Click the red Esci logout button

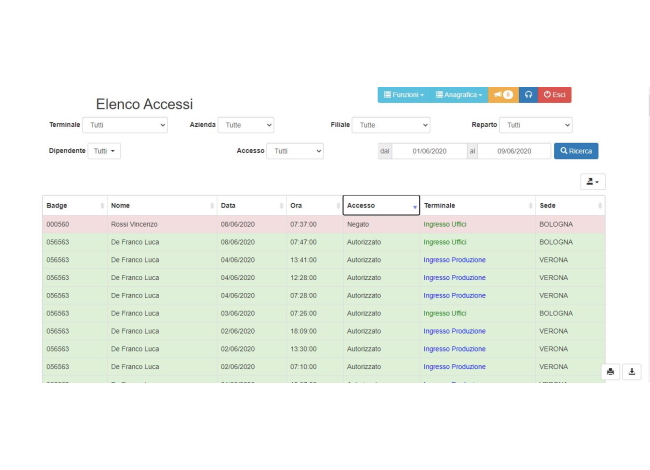point(554,95)
